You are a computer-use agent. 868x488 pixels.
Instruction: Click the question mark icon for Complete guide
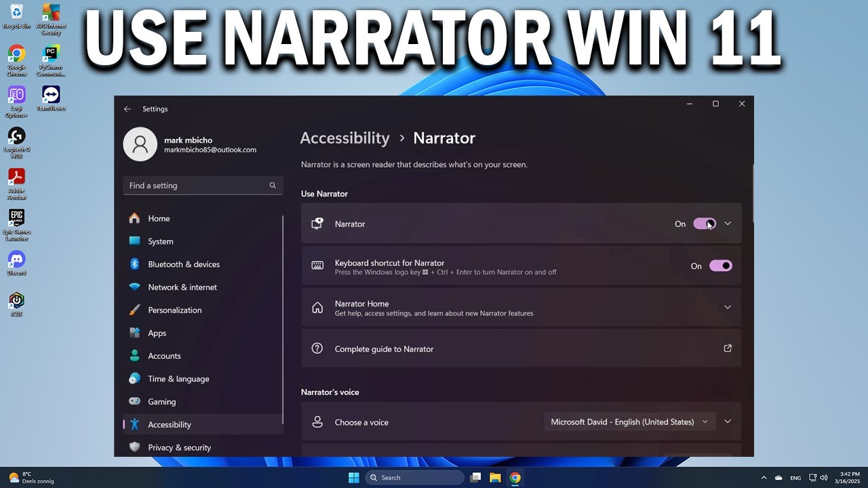pyautogui.click(x=317, y=348)
